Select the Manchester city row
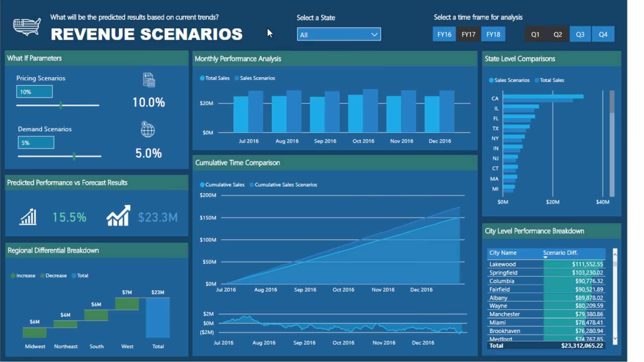 [x=546, y=314]
